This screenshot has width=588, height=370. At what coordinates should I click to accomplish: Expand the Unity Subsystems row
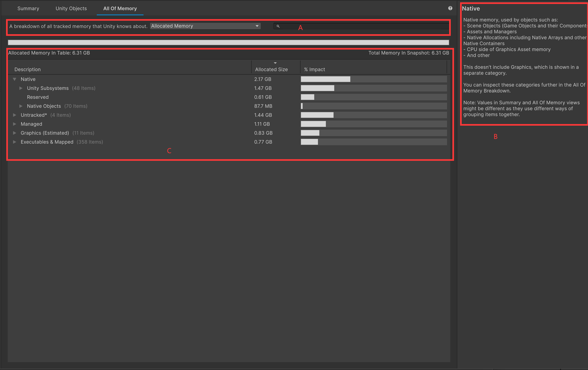point(21,88)
